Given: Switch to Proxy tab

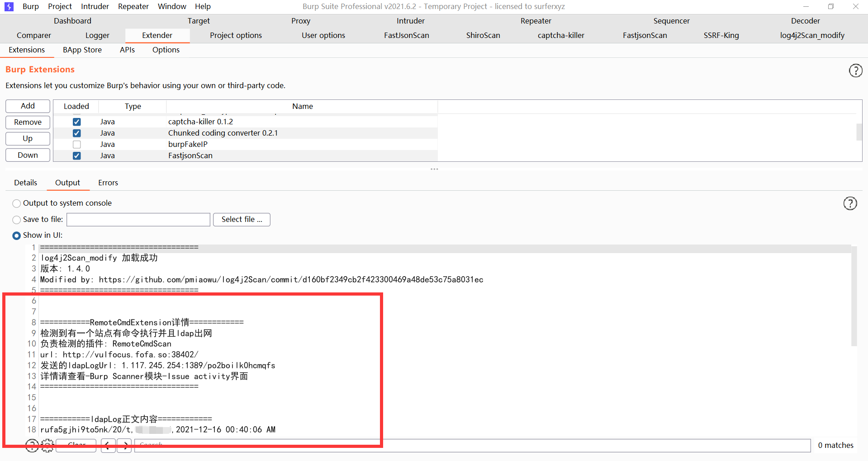Looking at the screenshot, I should coord(301,21).
